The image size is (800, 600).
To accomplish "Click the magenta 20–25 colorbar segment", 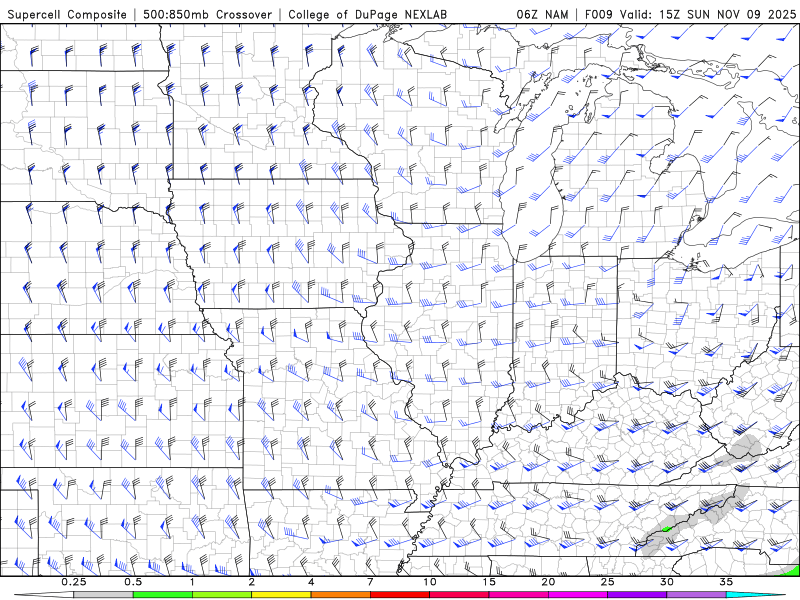I will tap(578, 595).
